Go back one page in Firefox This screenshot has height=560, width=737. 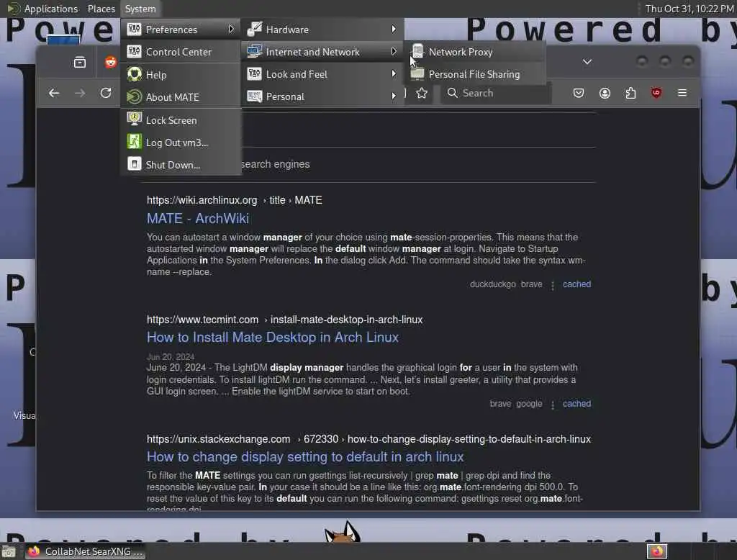tap(54, 93)
